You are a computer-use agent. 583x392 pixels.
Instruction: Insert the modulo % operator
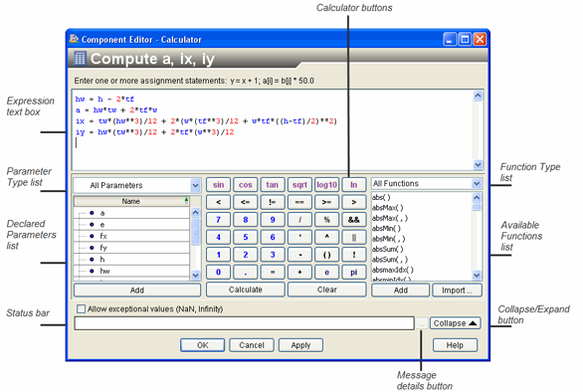coord(327,220)
